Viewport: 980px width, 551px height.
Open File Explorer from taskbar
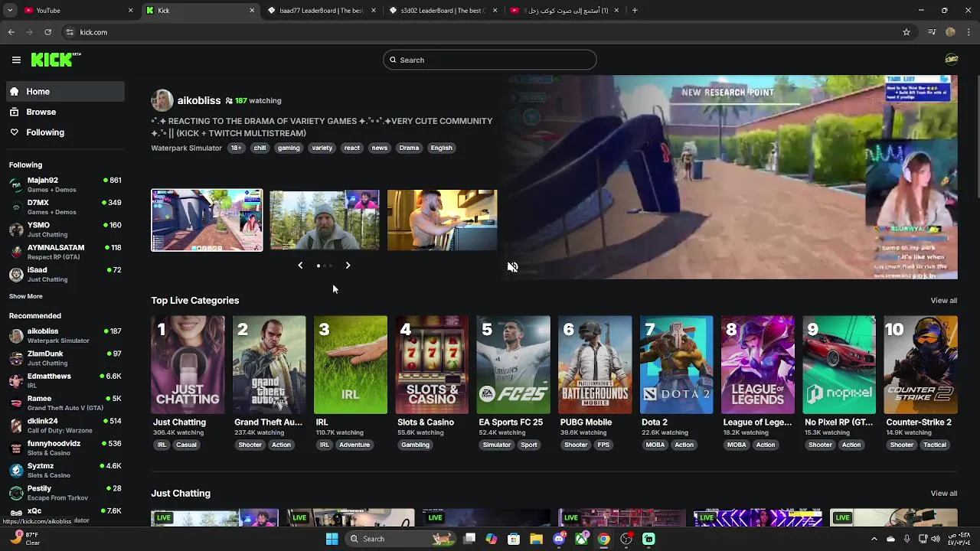click(536, 539)
